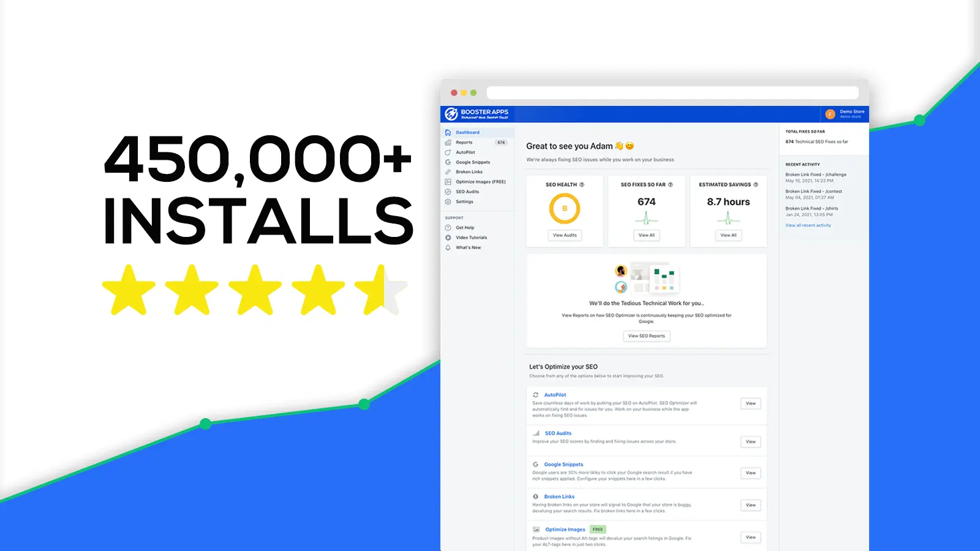The image size is (980, 551).
Task: Click the SEO Health B score ring
Action: tap(565, 208)
